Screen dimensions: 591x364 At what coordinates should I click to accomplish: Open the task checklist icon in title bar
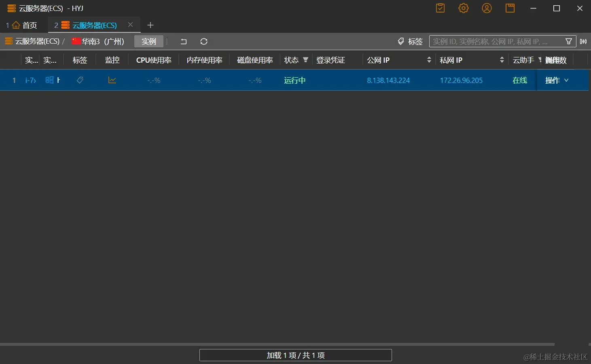[440, 8]
